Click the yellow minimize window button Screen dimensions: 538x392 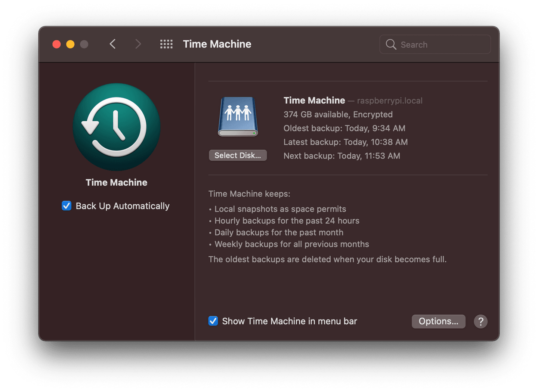click(70, 44)
